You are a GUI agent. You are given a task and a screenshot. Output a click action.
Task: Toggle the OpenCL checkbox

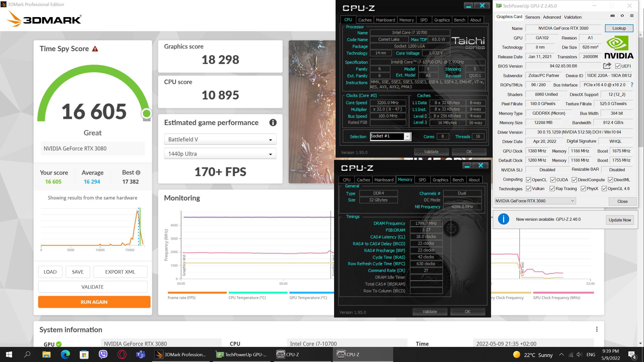[x=529, y=180]
